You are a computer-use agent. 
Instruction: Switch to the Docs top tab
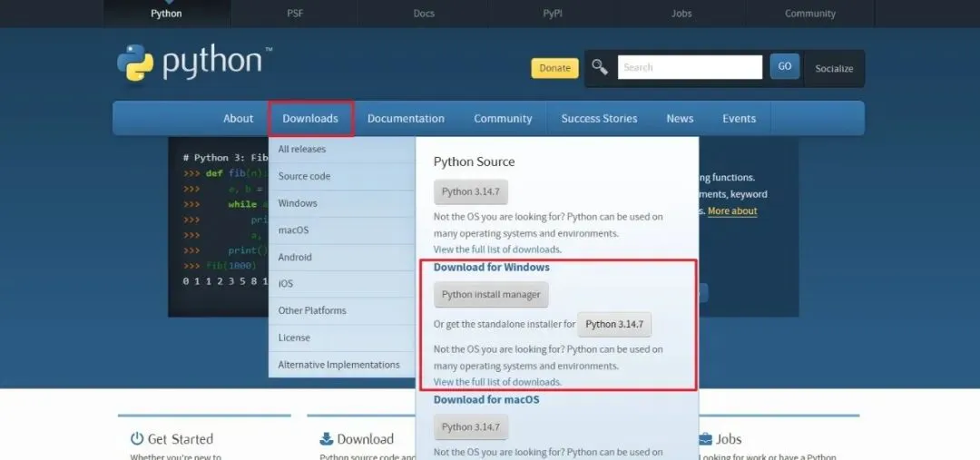pyautogui.click(x=424, y=13)
